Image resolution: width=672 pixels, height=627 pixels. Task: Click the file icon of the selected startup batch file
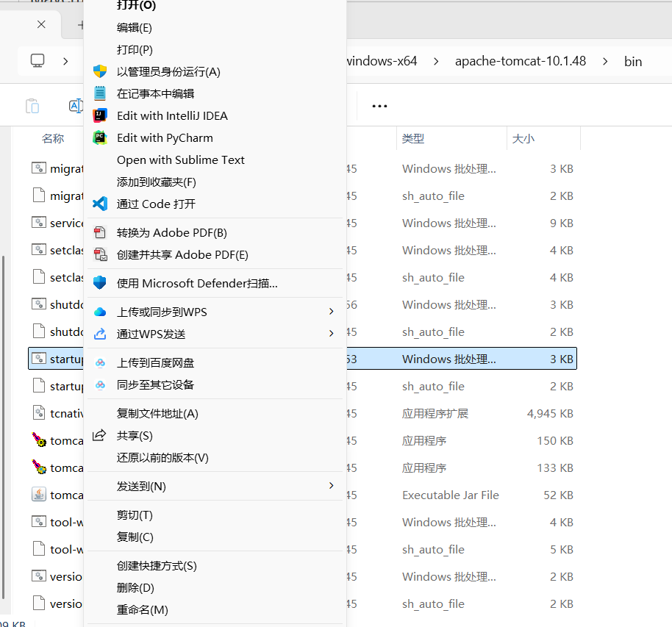tap(38, 358)
